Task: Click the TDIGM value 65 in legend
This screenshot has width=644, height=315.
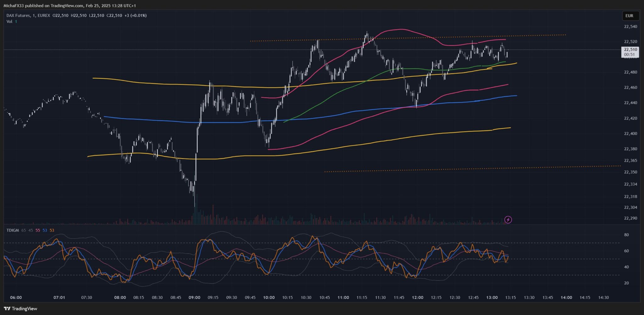Action: 24,230
